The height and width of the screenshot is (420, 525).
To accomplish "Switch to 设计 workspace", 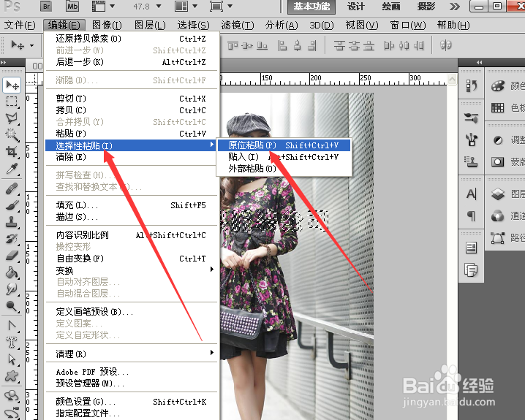I will tap(355, 7).
